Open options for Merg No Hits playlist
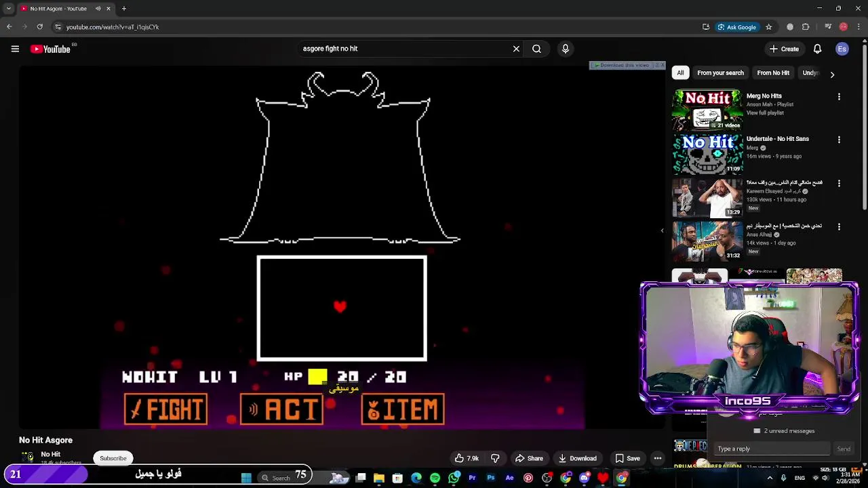 [839, 97]
